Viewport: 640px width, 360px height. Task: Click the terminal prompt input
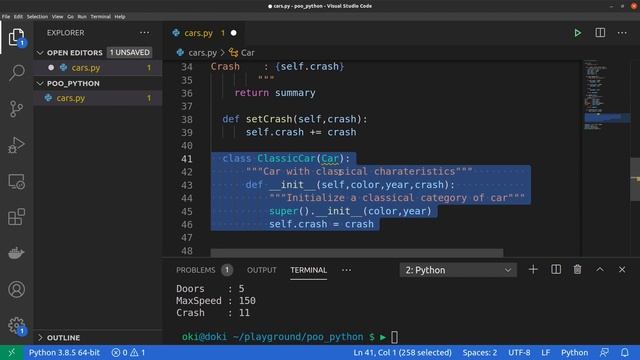[394, 337]
